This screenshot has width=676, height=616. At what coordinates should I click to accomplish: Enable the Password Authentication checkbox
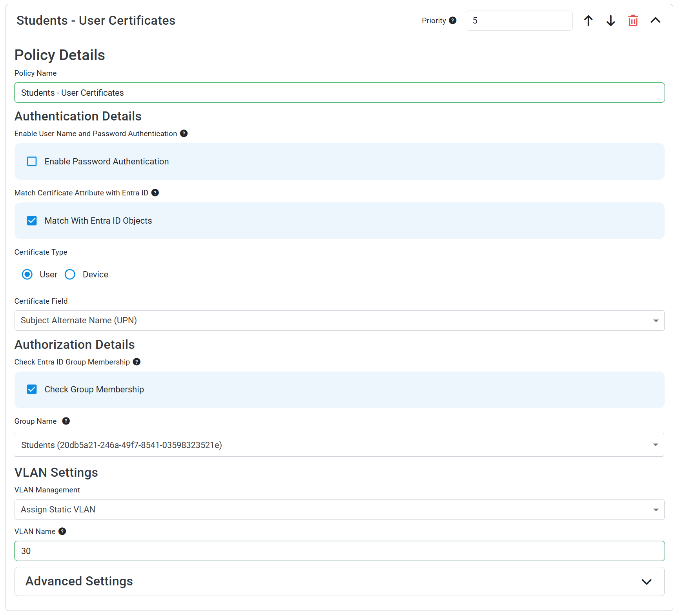tap(32, 161)
